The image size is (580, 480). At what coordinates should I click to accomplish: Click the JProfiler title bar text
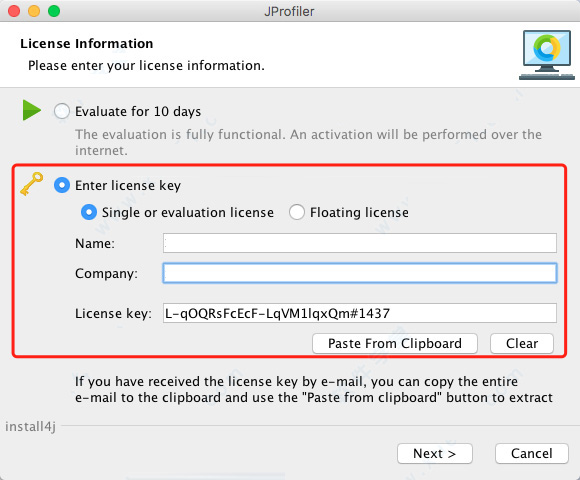click(289, 11)
